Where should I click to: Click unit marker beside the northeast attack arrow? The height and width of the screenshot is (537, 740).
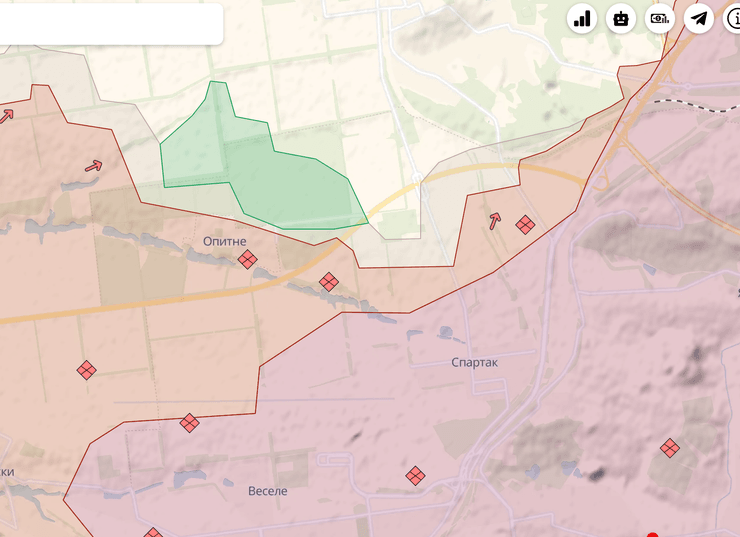point(525,225)
